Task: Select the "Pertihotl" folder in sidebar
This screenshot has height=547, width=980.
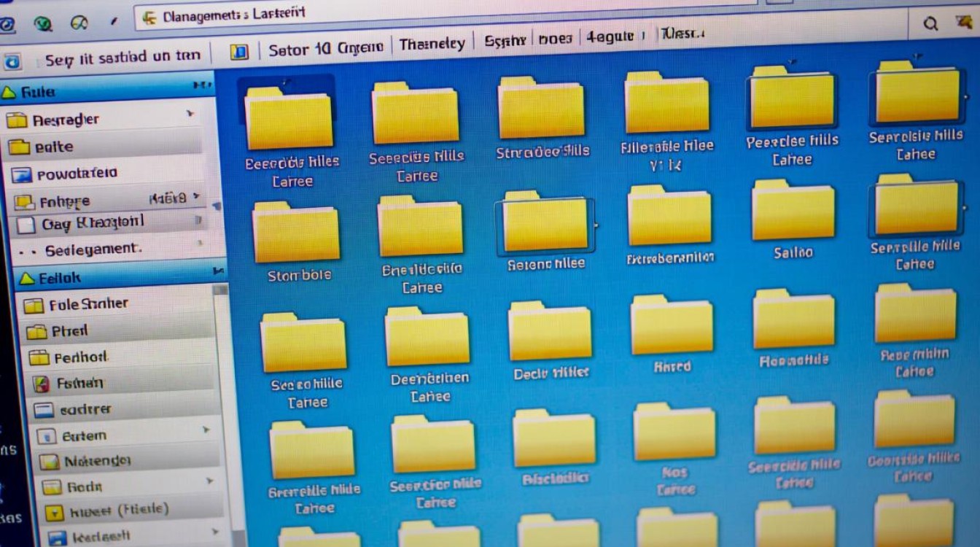Action: coord(80,357)
